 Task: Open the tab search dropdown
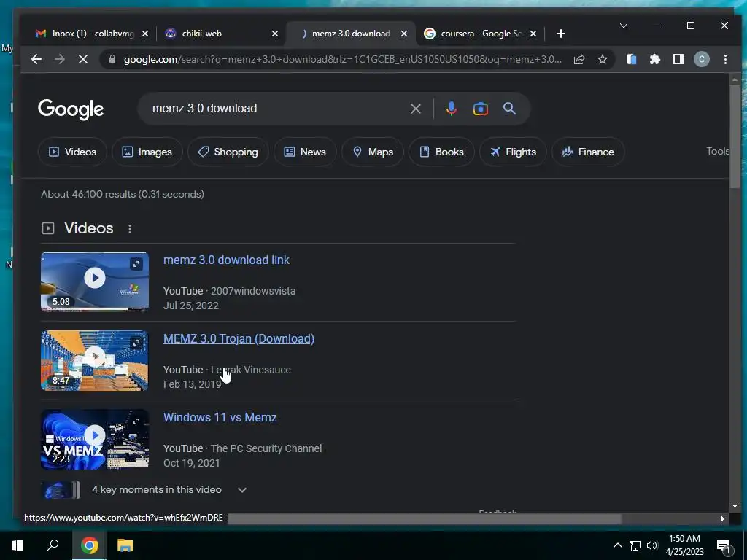point(623,26)
